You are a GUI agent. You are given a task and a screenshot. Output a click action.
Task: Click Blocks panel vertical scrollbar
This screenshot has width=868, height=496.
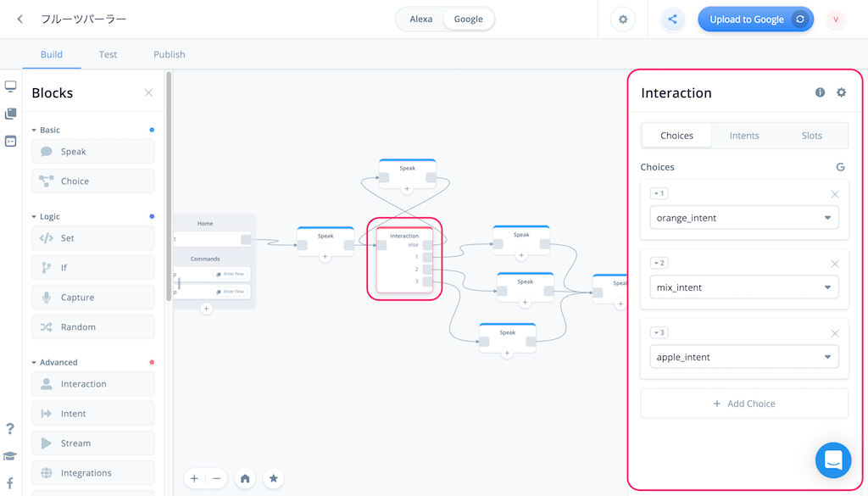[x=169, y=186]
